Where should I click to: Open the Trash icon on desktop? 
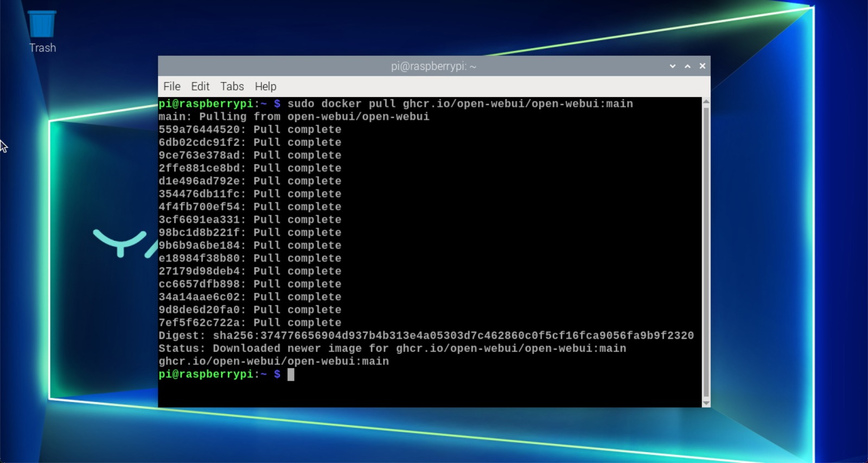pyautogui.click(x=42, y=31)
